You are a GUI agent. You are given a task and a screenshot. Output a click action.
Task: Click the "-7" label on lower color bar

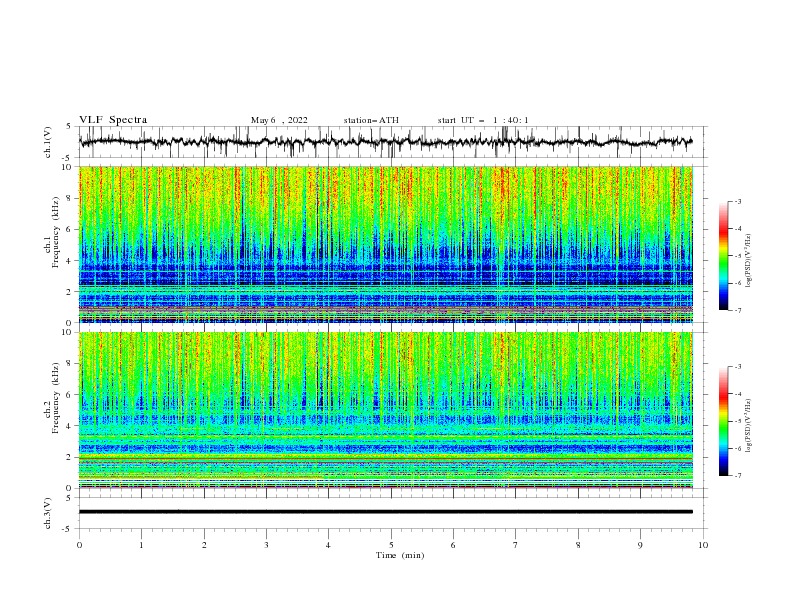coord(737,476)
